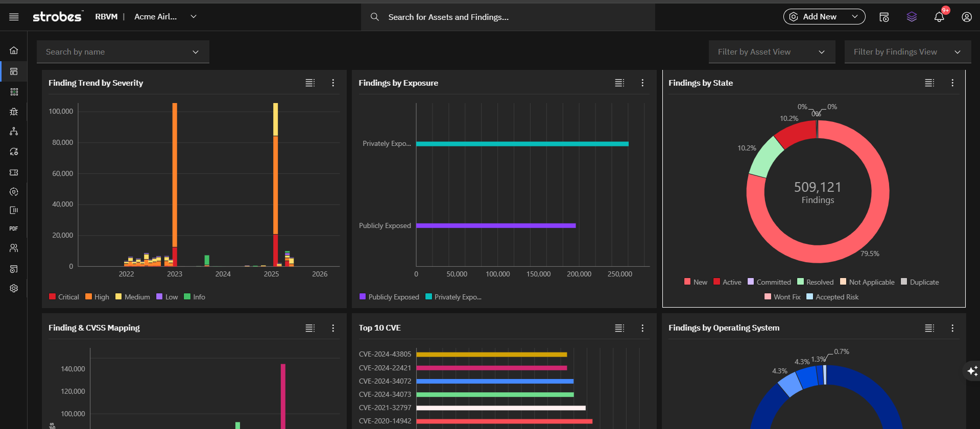Click the CVE-2024-22421 label
The height and width of the screenshot is (429, 980).
[385, 368]
